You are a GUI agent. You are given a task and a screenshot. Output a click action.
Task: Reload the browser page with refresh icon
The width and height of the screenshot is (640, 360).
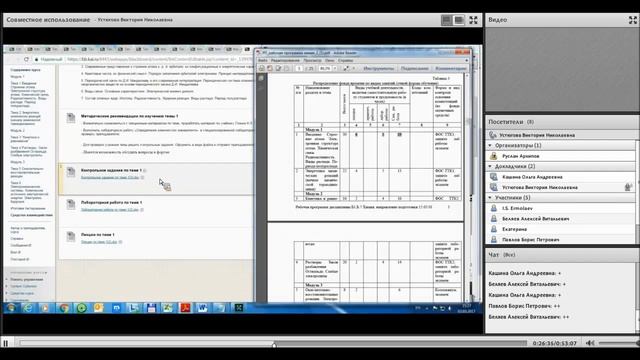(x=27, y=59)
